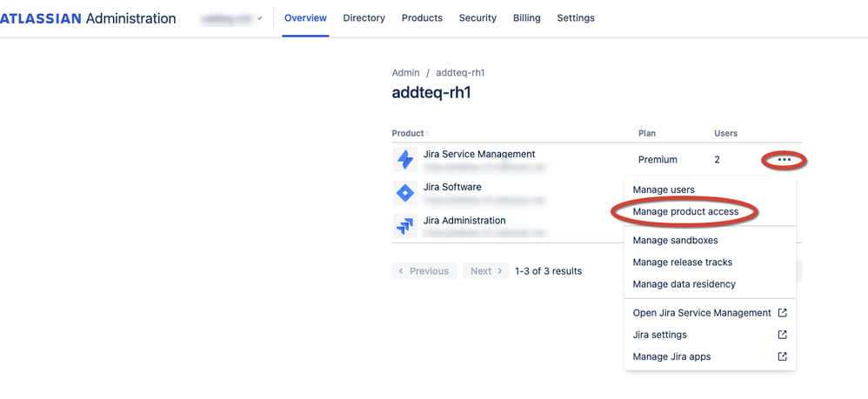868x399 pixels.
Task: Click the users count value 2
Action: [x=718, y=160]
